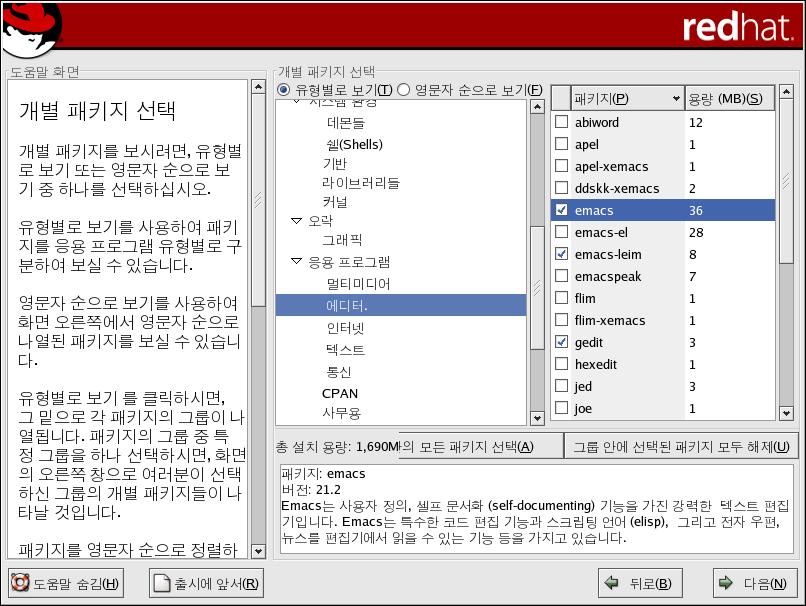Enable the abiword package checkbox

tap(561, 122)
